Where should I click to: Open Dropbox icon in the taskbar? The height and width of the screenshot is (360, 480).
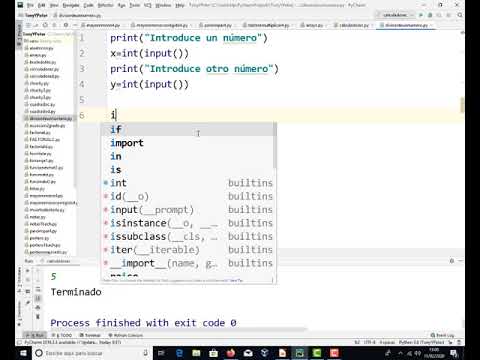tap(265, 353)
